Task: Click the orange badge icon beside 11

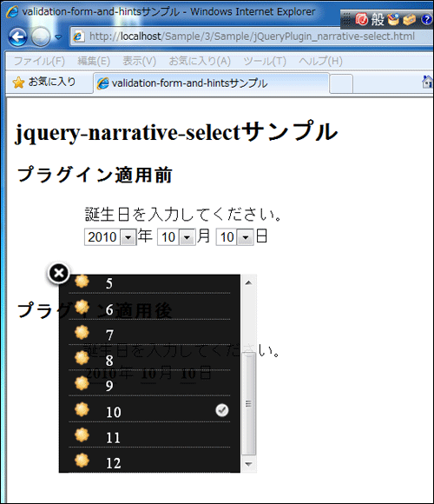Action: click(82, 434)
